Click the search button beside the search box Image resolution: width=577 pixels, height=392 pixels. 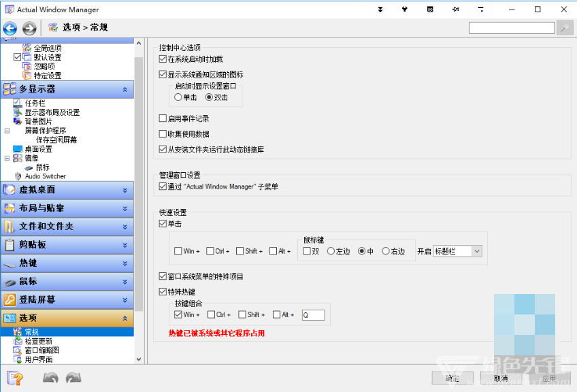pyautogui.click(x=565, y=28)
